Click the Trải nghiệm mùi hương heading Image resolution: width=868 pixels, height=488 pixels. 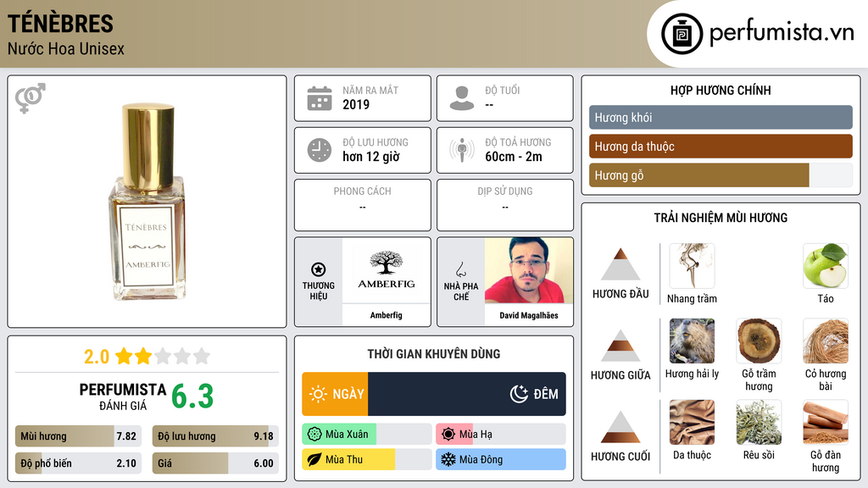(721, 218)
